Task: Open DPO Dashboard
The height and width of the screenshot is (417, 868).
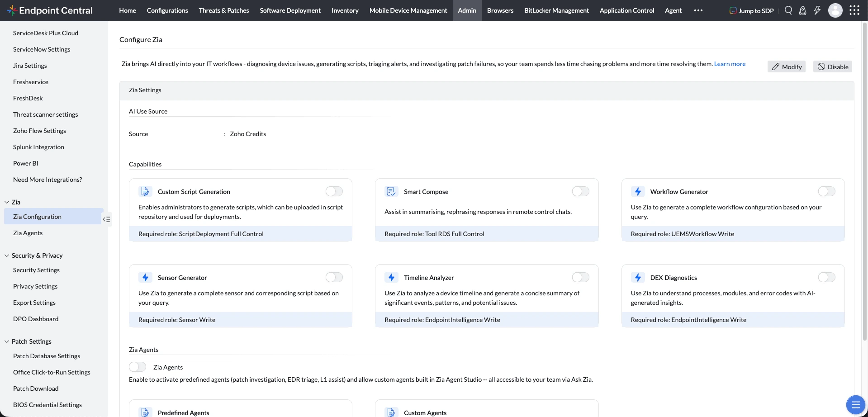Action: 36,319
